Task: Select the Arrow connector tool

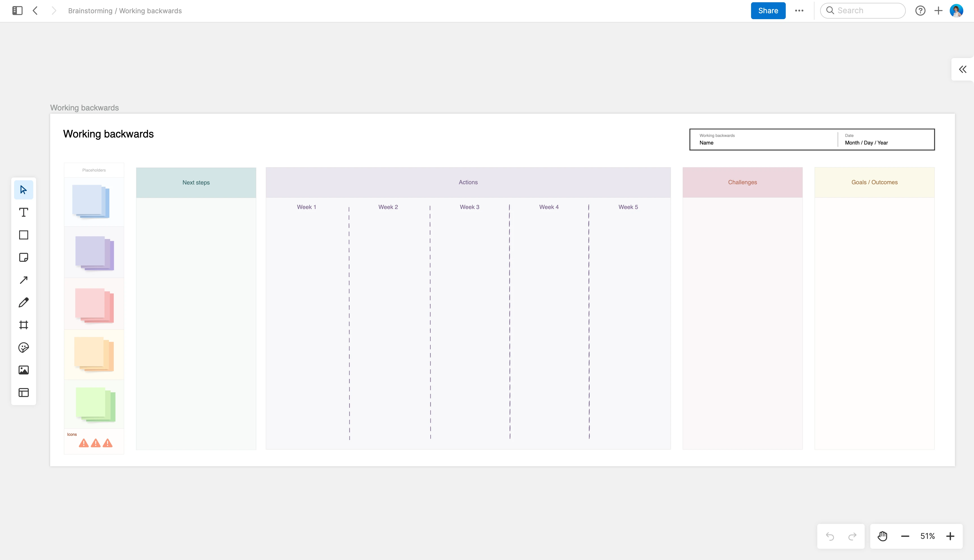Action: (23, 280)
